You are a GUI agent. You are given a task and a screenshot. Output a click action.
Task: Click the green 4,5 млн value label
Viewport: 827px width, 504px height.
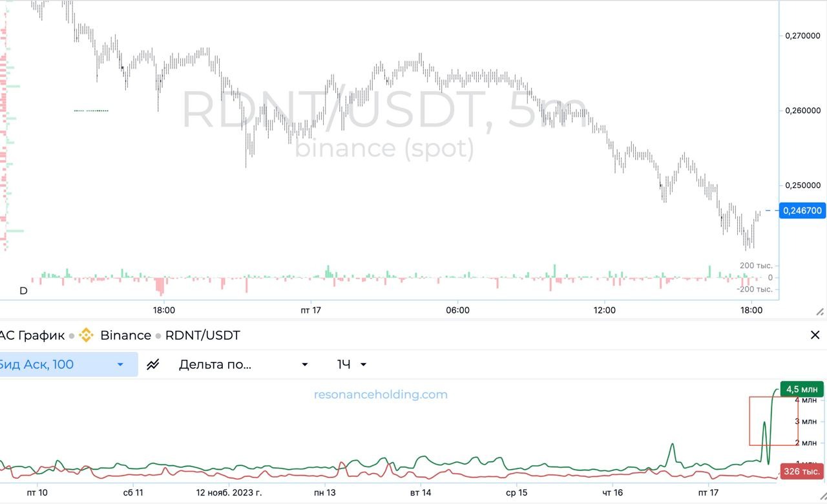802,389
